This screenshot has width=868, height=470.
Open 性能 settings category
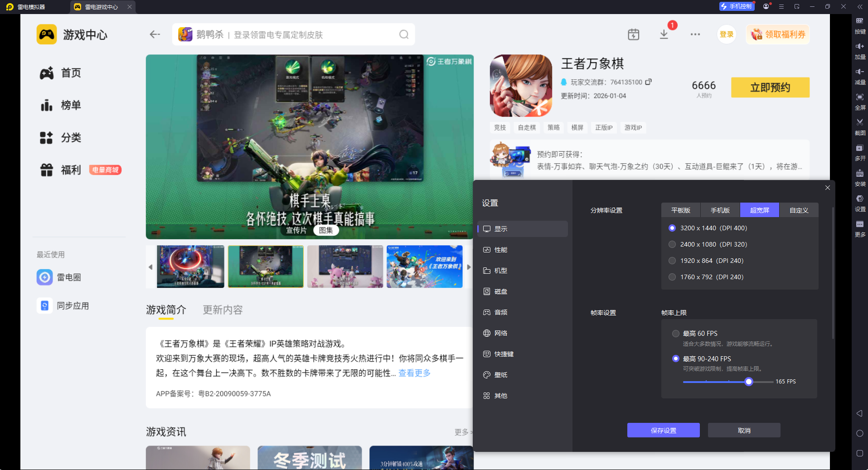[523, 250]
